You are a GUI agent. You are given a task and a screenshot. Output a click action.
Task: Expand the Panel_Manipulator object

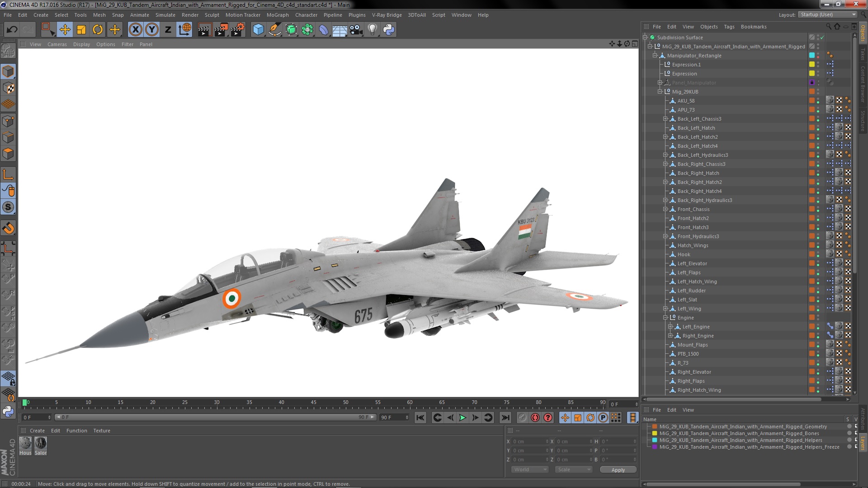point(660,83)
